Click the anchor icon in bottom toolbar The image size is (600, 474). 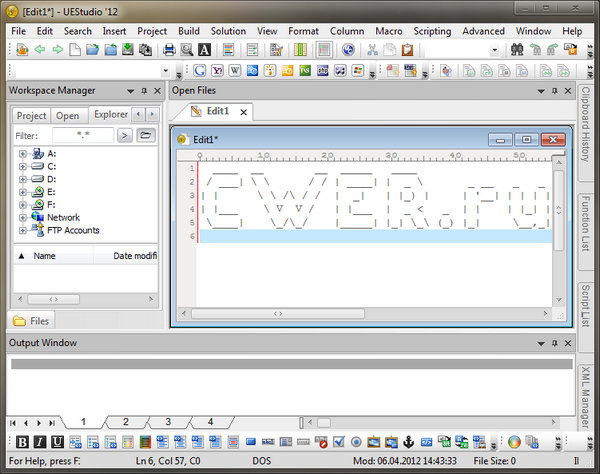pos(407,442)
